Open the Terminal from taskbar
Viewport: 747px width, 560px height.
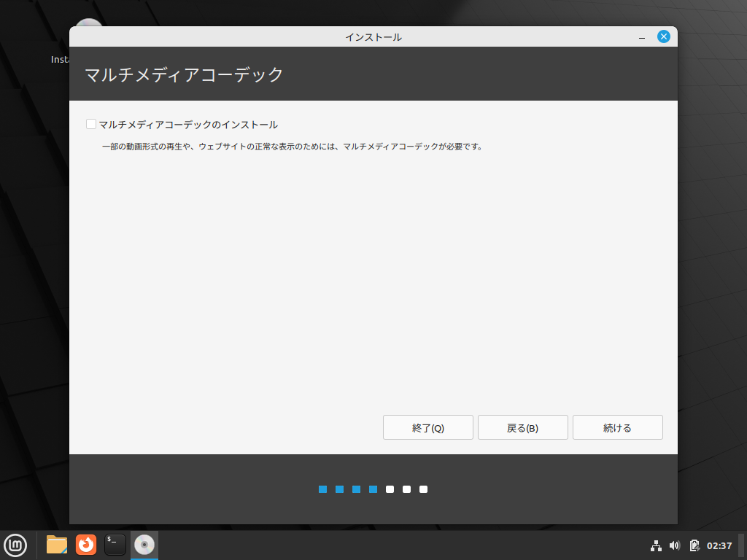(115, 545)
